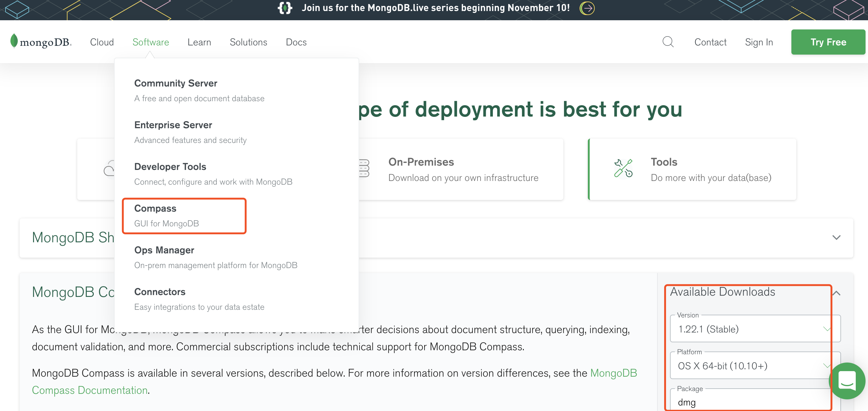The width and height of the screenshot is (868, 411).
Task: Click the Sign In link
Action: 759,42
